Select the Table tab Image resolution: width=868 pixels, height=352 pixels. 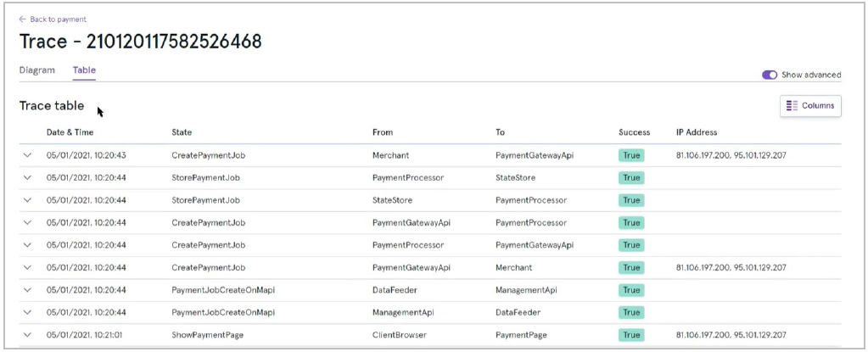point(84,70)
